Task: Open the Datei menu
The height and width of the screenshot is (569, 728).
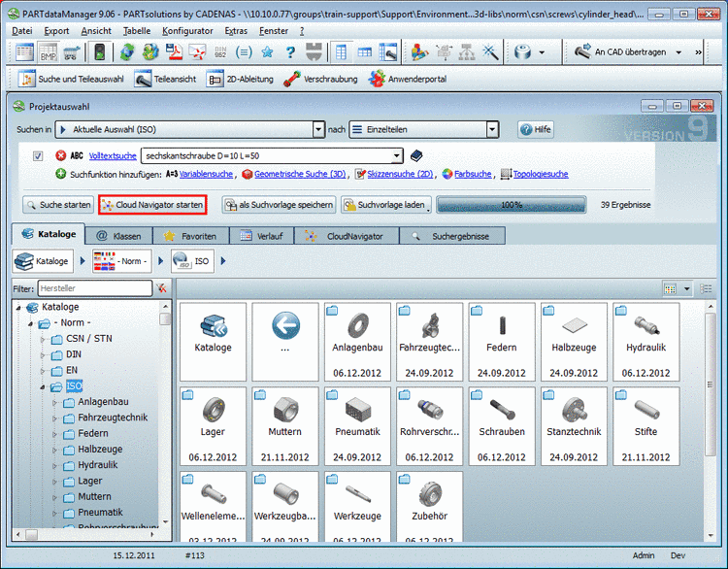Action: tap(21, 31)
